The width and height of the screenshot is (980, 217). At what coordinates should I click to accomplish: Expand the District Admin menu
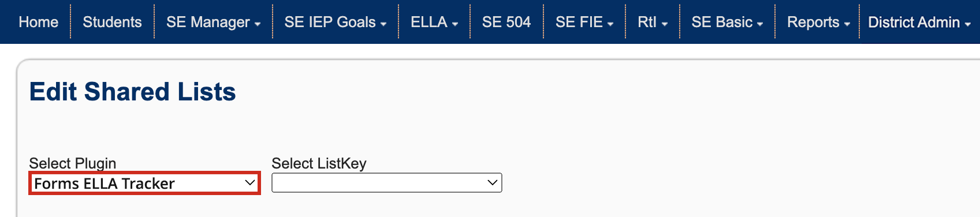coord(919,22)
